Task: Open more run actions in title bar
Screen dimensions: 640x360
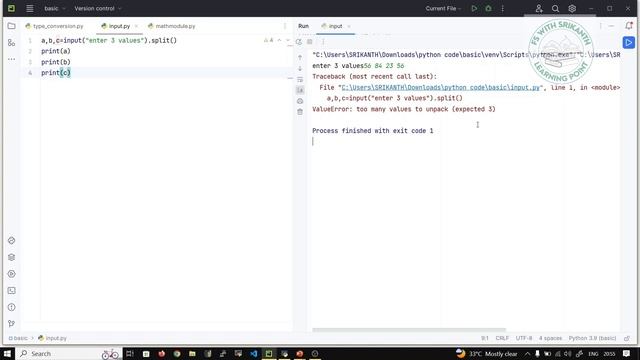Action: pos(502,8)
